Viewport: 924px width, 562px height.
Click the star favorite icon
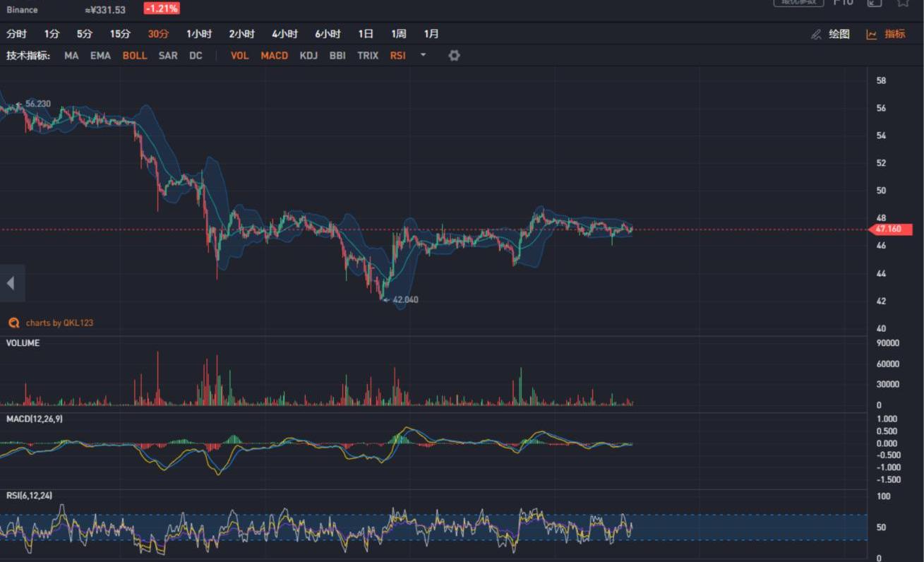pos(903,3)
